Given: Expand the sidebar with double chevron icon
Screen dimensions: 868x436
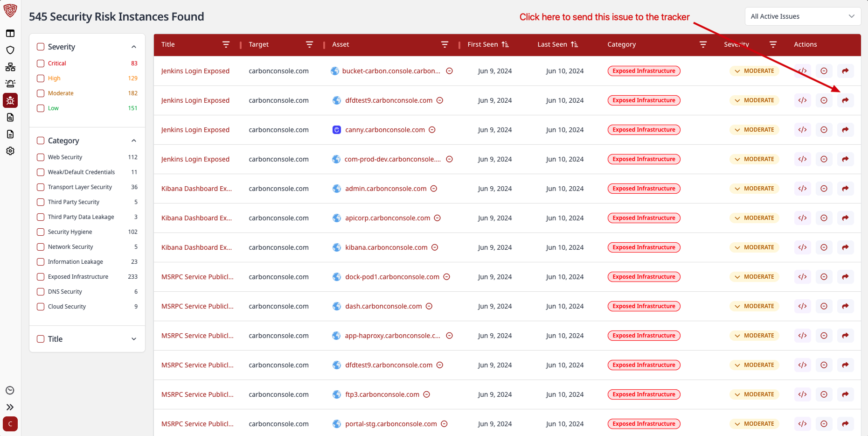Looking at the screenshot, I should (x=10, y=407).
